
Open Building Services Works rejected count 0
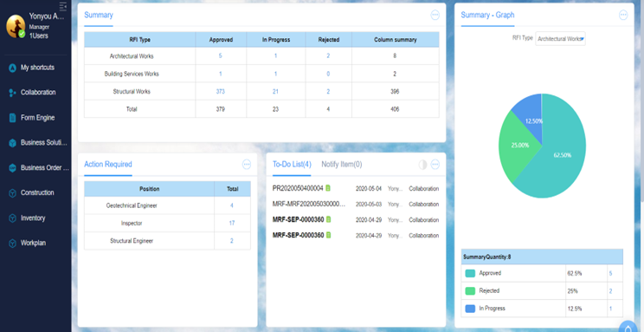(x=328, y=74)
